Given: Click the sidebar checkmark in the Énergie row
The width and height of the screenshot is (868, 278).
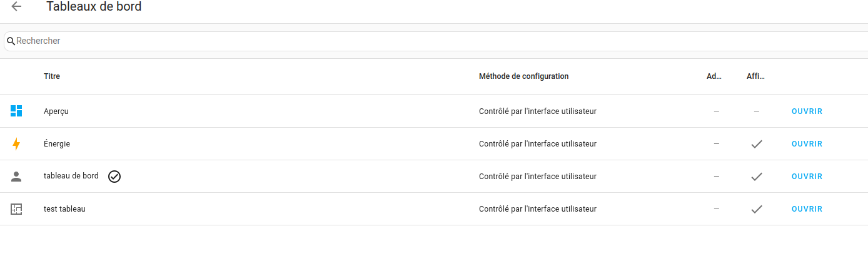Looking at the screenshot, I should pos(757,144).
